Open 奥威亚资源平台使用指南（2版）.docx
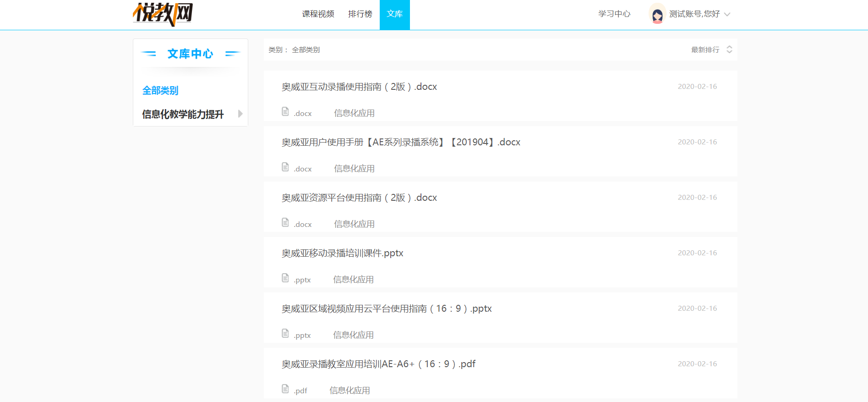This screenshot has height=402, width=868. [359, 198]
